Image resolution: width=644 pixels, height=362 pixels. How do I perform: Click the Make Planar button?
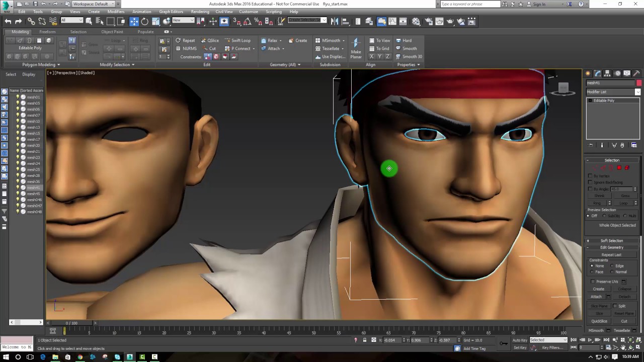[x=356, y=48]
